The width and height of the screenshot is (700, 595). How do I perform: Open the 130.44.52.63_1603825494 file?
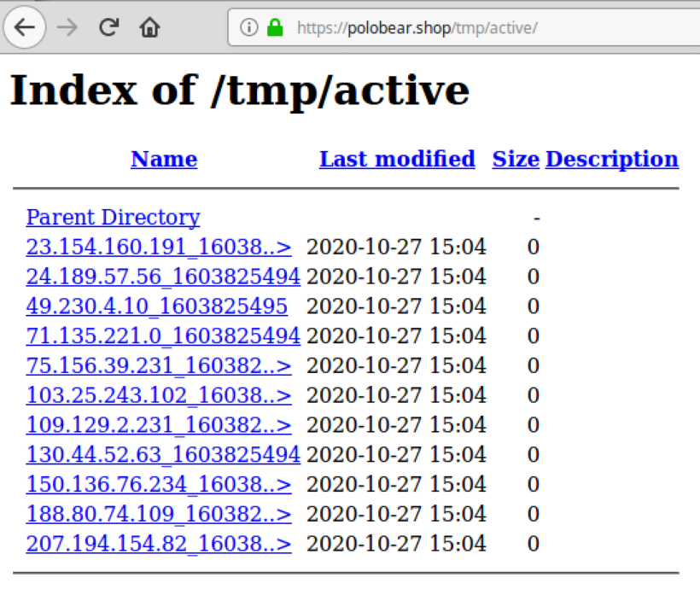(x=160, y=454)
